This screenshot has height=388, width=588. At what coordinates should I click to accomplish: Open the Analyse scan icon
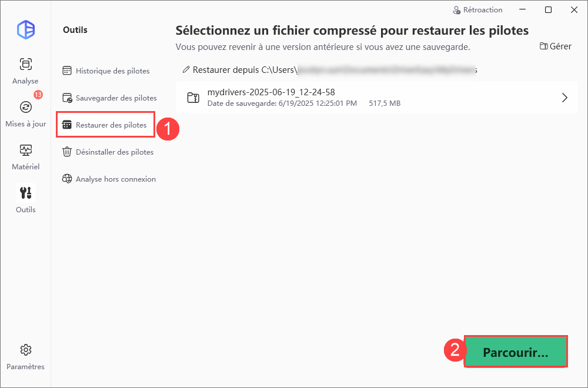click(x=25, y=65)
